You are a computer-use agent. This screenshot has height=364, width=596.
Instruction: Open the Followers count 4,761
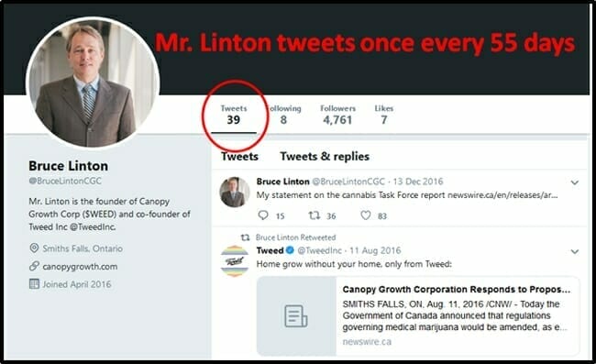[x=337, y=115]
